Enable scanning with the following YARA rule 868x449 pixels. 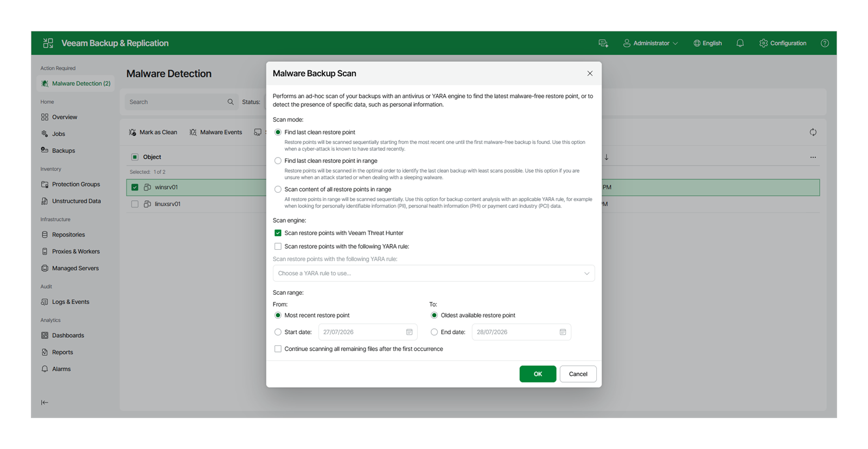point(278,246)
